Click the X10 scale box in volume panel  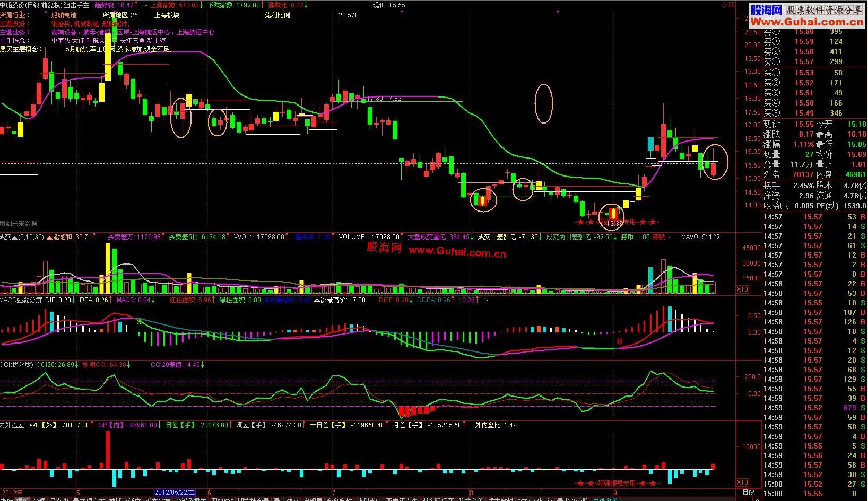[742, 289]
